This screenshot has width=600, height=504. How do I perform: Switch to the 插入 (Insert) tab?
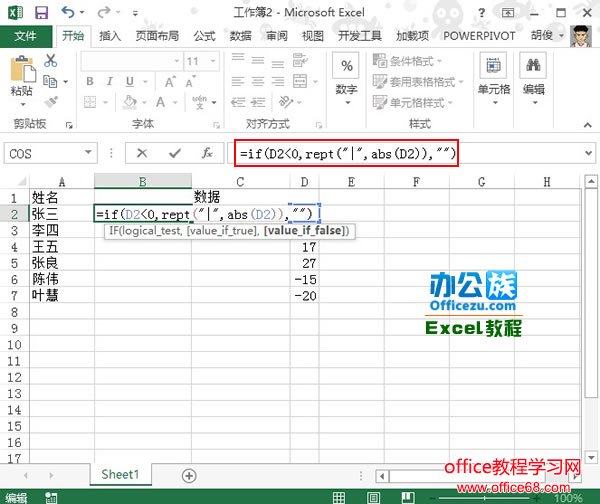tap(110, 36)
